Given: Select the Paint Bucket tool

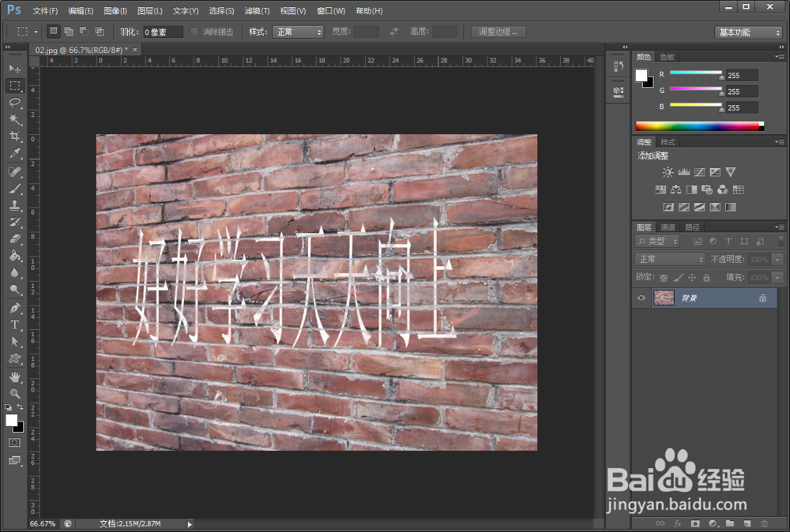Looking at the screenshot, I should [x=14, y=256].
